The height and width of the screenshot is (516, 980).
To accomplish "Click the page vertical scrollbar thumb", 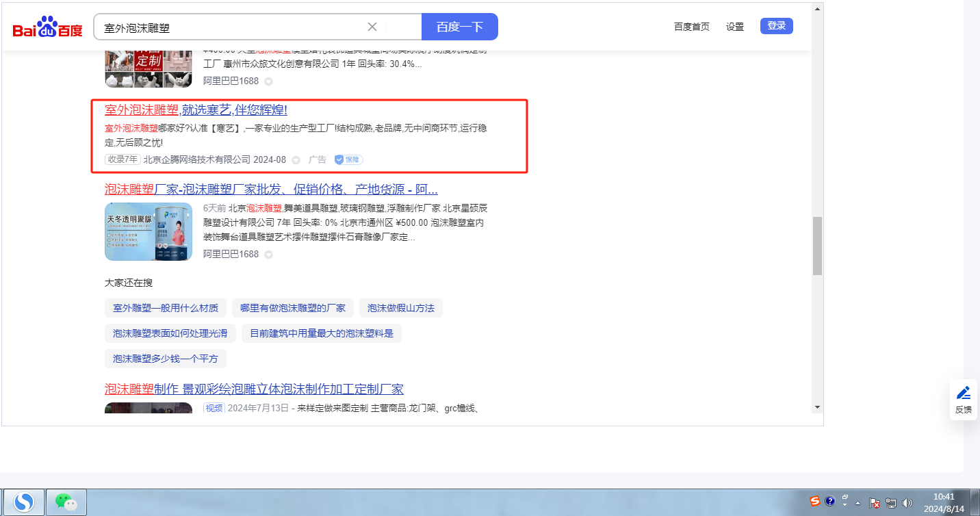I will pyautogui.click(x=817, y=246).
